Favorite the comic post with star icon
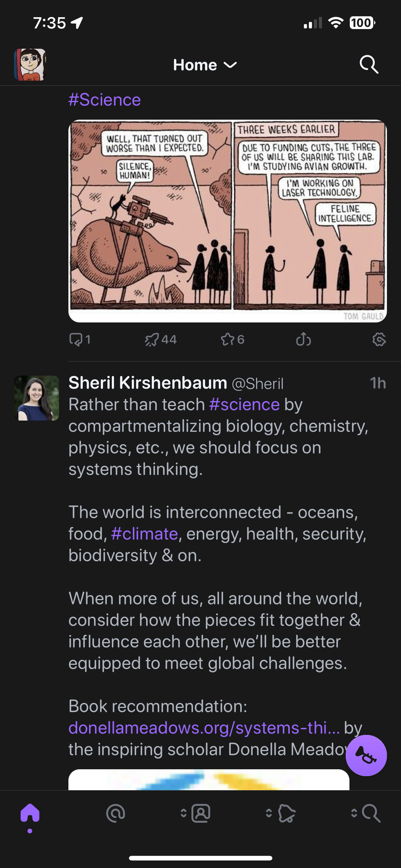The width and height of the screenshot is (401, 868). [228, 339]
